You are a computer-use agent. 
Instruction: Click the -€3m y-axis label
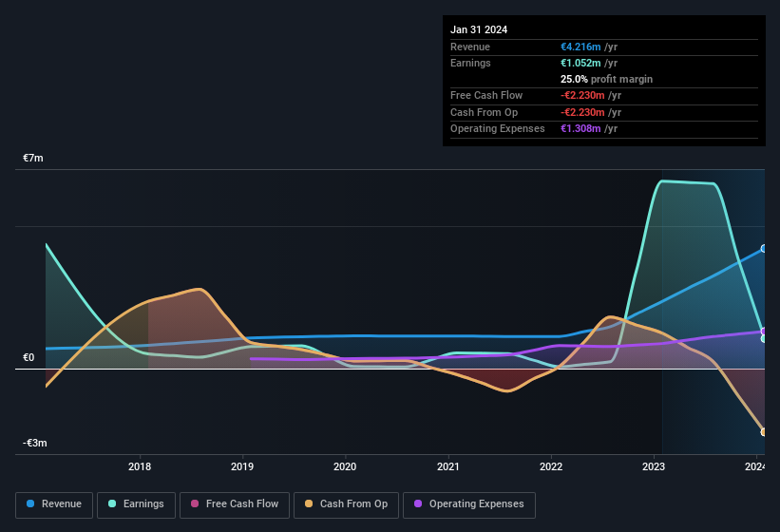pos(35,443)
